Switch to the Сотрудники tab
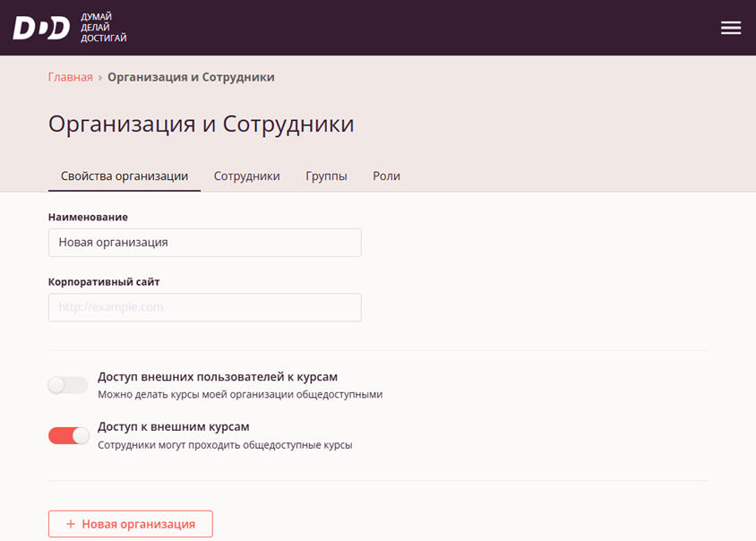Image resolution: width=756 pixels, height=541 pixels. 246,176
